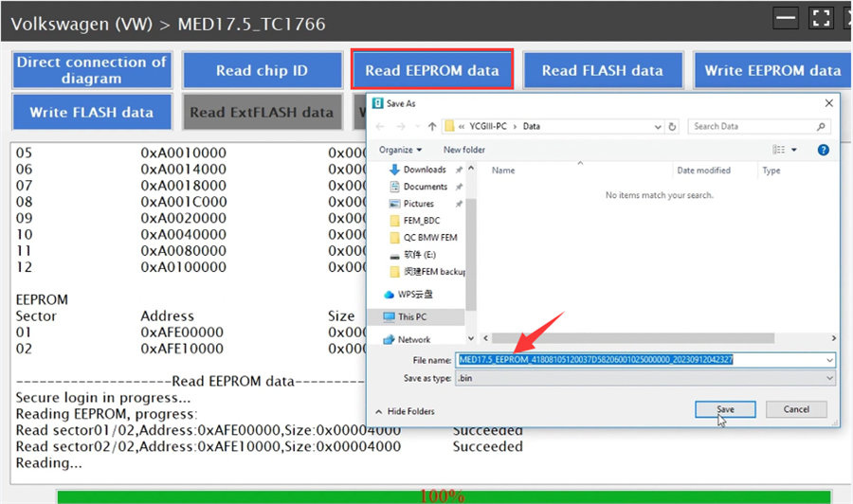Expand the address bar path dropdown
This screenshot has width=853, height=504.
coord(658,127)
